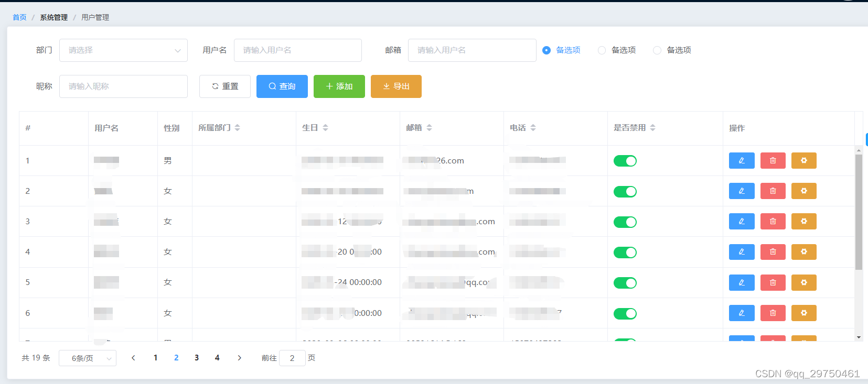Viewport: 868px width, 384px height.
Task: Go to next page arrow
Action: tap(239, 358)
